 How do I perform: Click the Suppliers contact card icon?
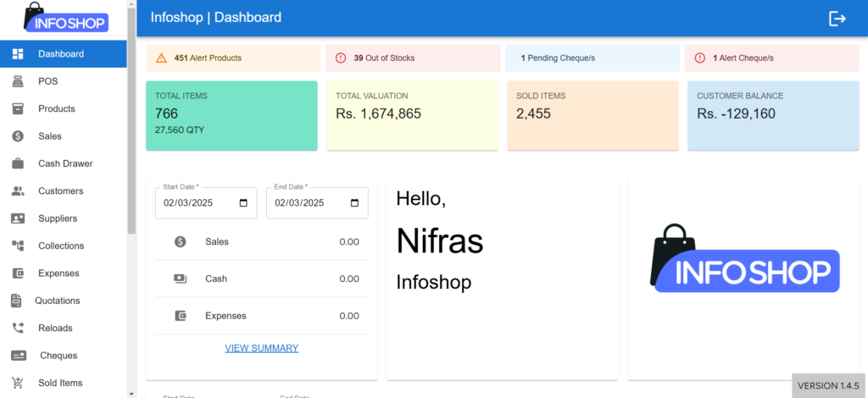(x=18, y=218)
